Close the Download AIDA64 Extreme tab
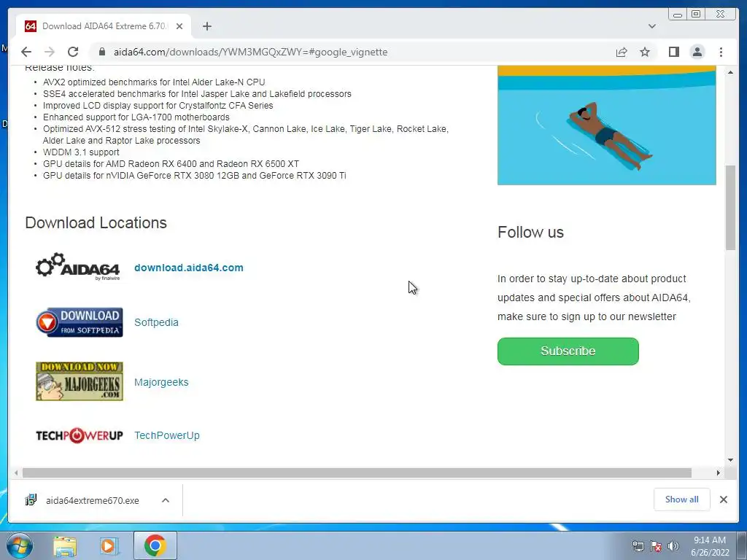Viewport: 747px width, 560px height. (179, 26)
